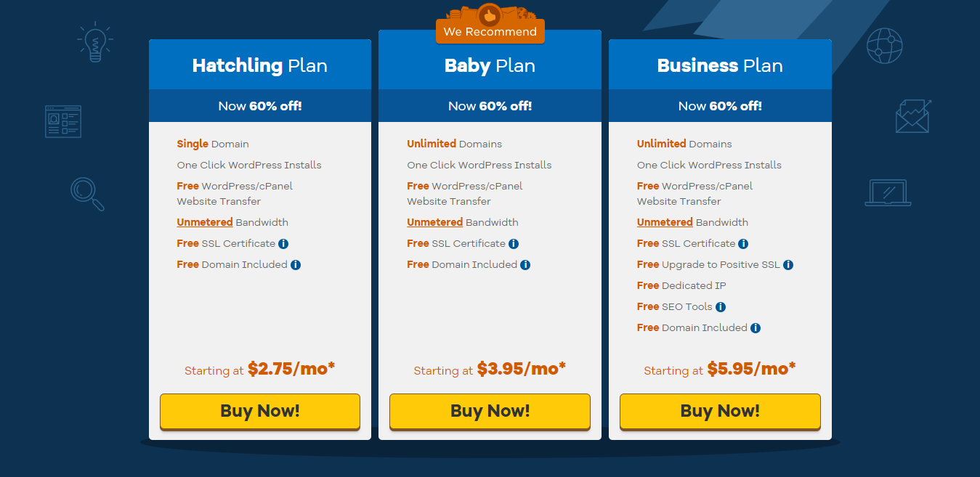Image resolution: width=980 pixels, height=477 pixels.
Task: Select the Business Plan header
Action: 720,65
